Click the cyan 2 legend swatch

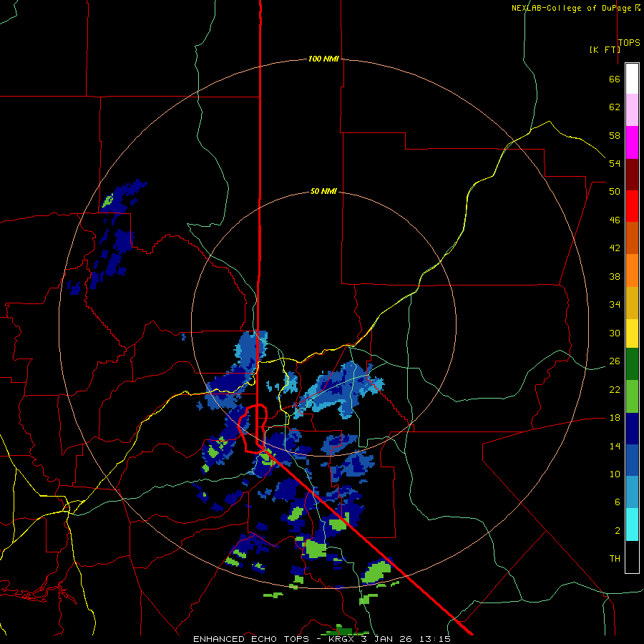click(x=632, y=525)
